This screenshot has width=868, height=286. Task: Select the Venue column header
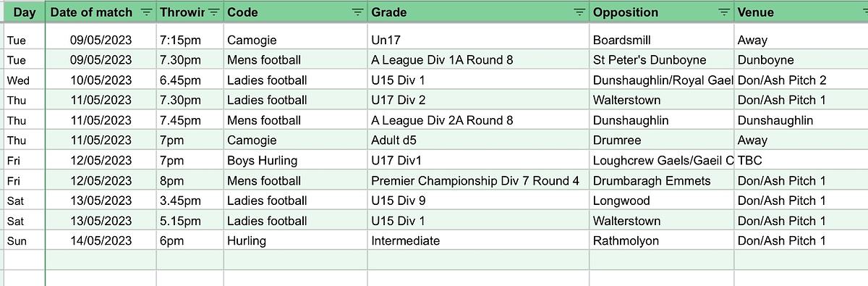tap(801, 12)
